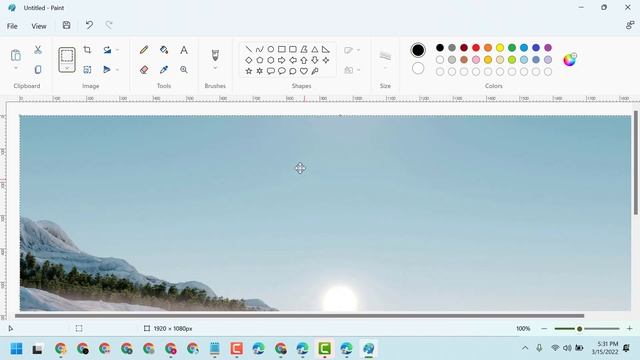Screen dimensions: 640x360
Task: Open the Windows Start menu
Action: [x=16, y=349]
